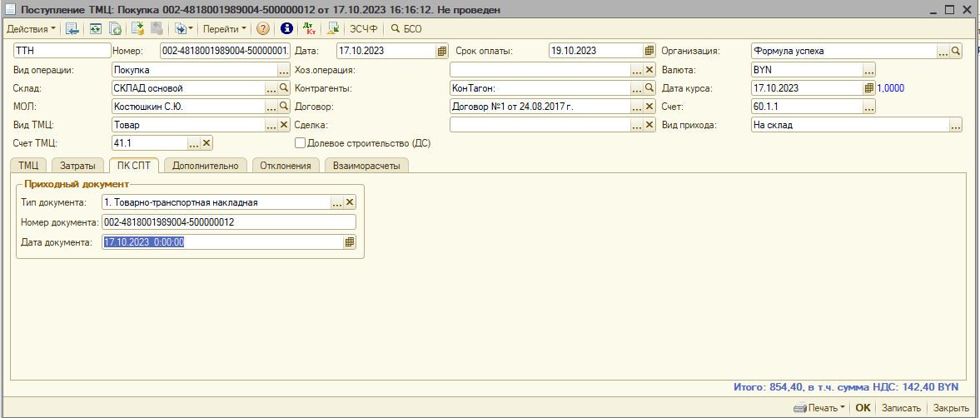The width and height of the screenshot is (980, 418).
Task: Switch to the Затраты tab
Action: [77, 166]
